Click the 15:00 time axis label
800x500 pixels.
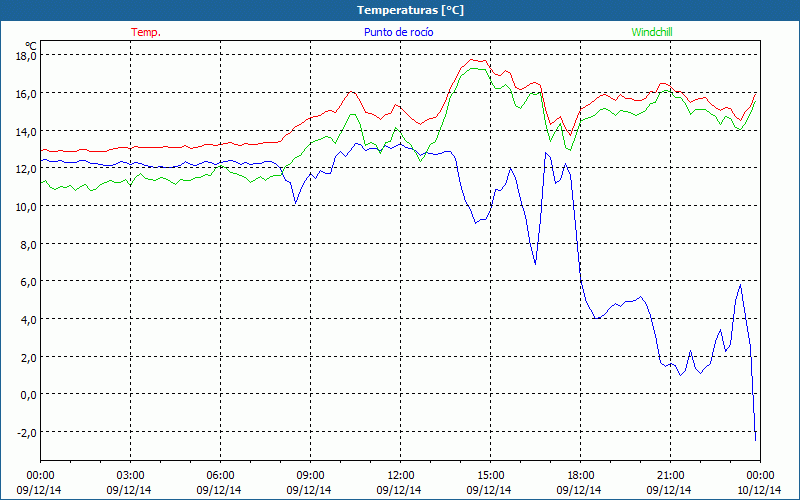[x=490, y=476]
